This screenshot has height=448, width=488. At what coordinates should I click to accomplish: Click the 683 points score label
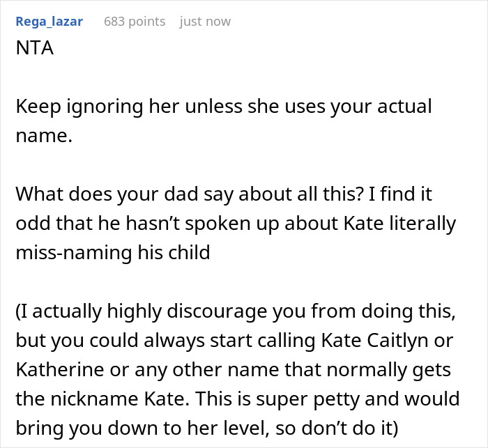pyautogui.click(x=135, y=22)
